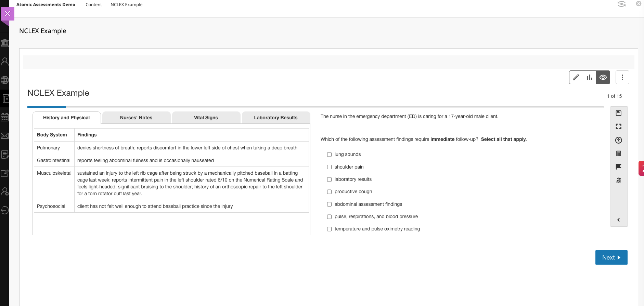The width and height of the screenshot is (644, 306).
Task: Collapse the assessment side toolbar
Action: (618, 220)
